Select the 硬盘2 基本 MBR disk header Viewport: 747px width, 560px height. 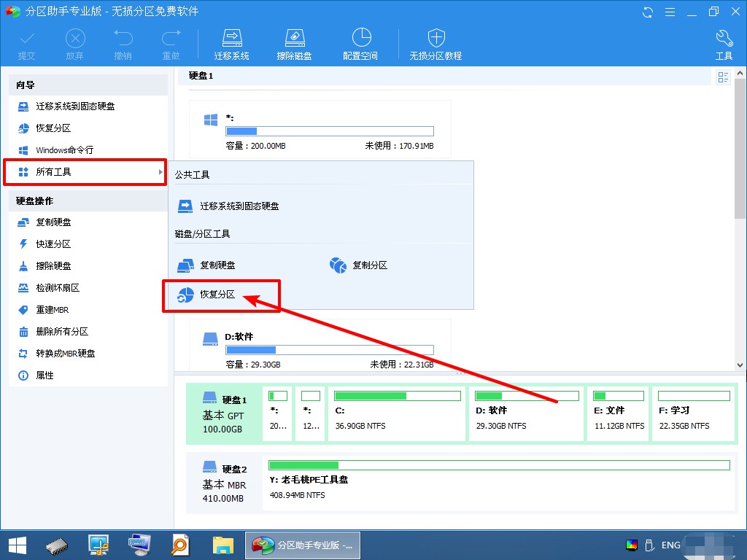click(225, 483)
